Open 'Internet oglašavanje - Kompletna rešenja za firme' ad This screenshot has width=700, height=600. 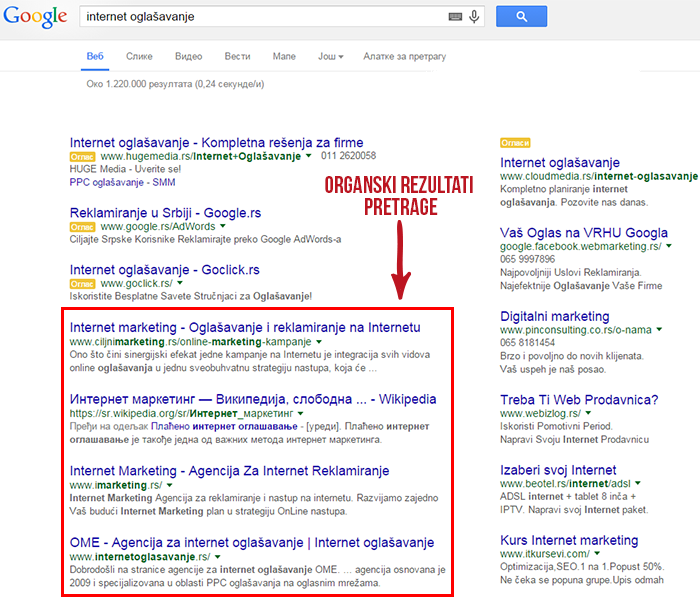pos(217,142)
